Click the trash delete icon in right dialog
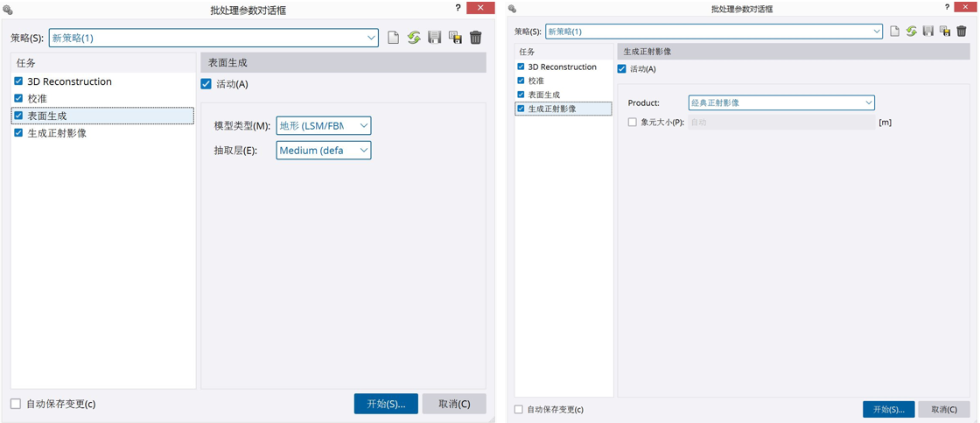 962,32
